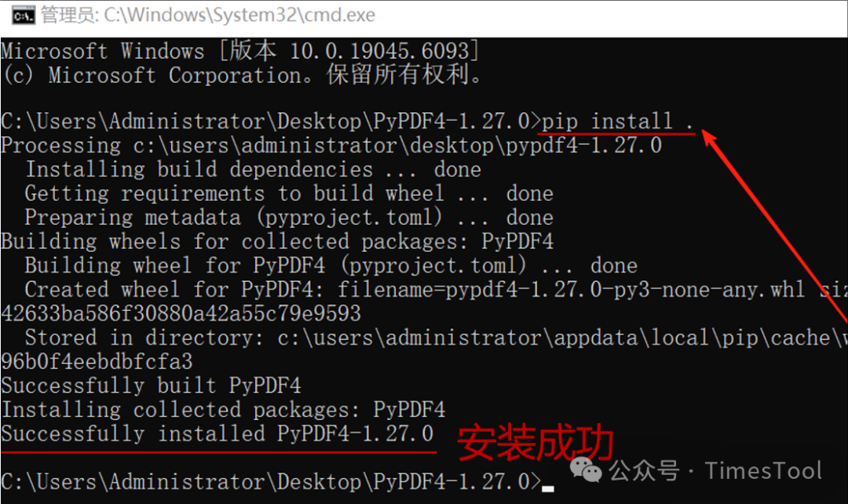The image size is (848, 504).
Task: Click the 'Preparing metadata (pyproject.toml) ... done' line
Action: click(x=289, y=217)
